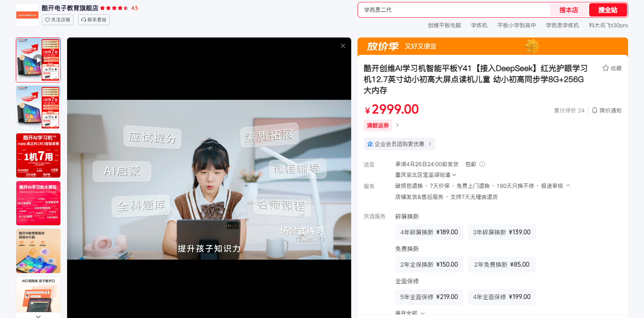The width and height of the screenshot is (644, 318).
Task: Close the product video player
Action: click(343, 46)
